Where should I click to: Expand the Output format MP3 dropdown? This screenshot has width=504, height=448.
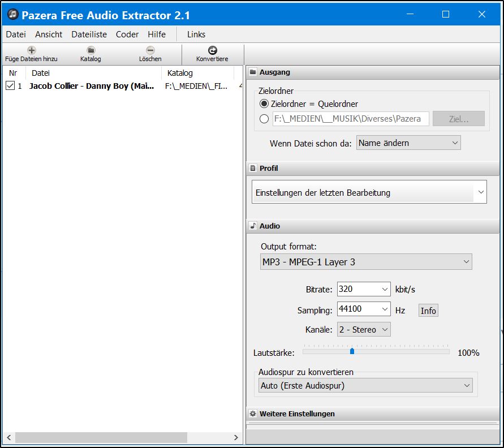365,262
